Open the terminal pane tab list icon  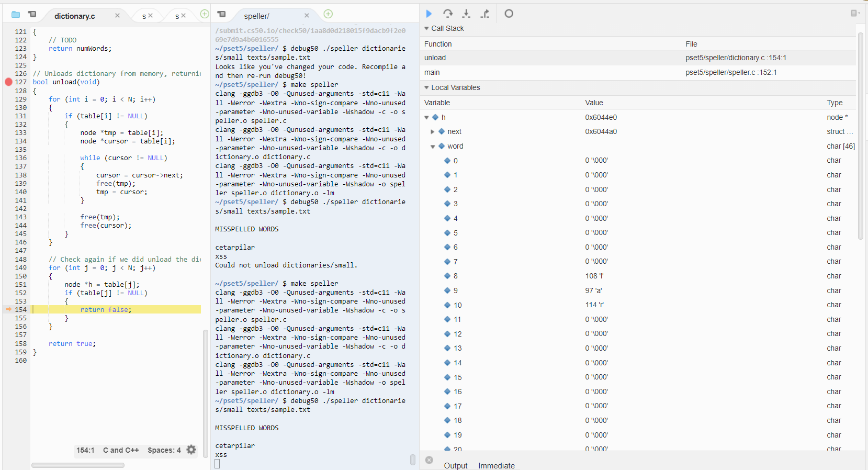tap(222, 14)
